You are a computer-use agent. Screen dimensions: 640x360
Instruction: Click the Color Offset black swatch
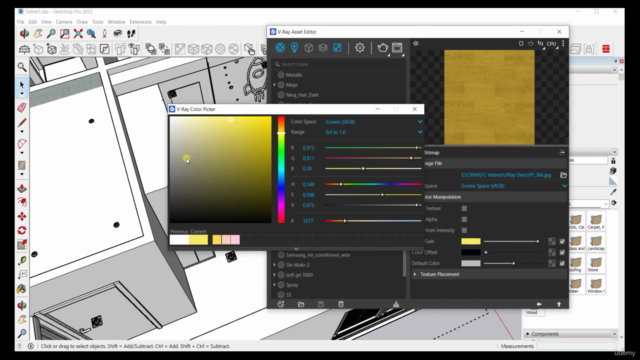(471, 252)
